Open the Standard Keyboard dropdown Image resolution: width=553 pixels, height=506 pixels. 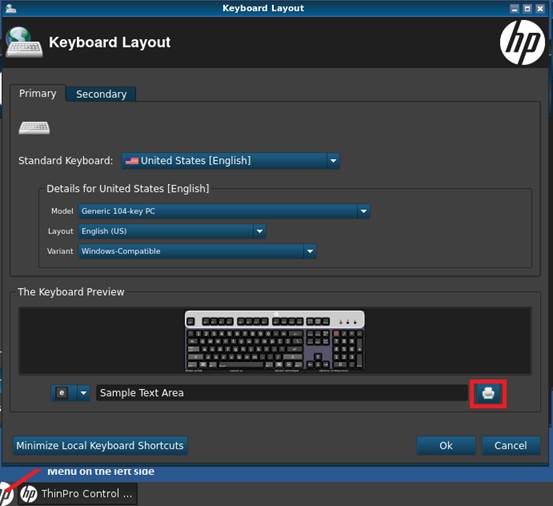click(230, 161)
